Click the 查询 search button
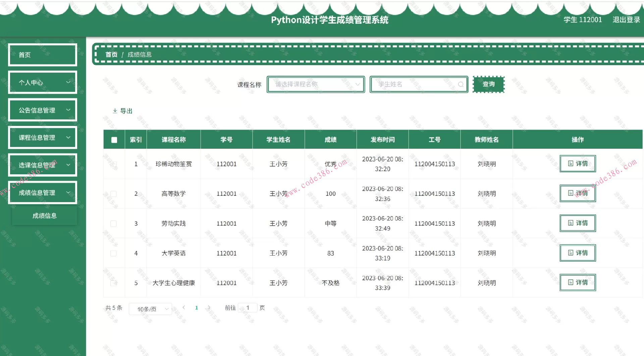This screenshot has height=356, width=644. point(488,84)
